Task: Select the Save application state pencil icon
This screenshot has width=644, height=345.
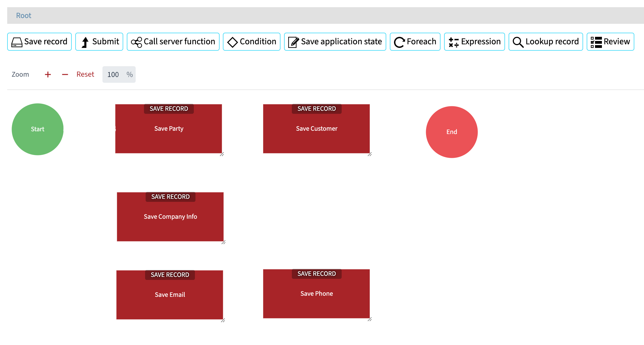Action: (293, 42)
